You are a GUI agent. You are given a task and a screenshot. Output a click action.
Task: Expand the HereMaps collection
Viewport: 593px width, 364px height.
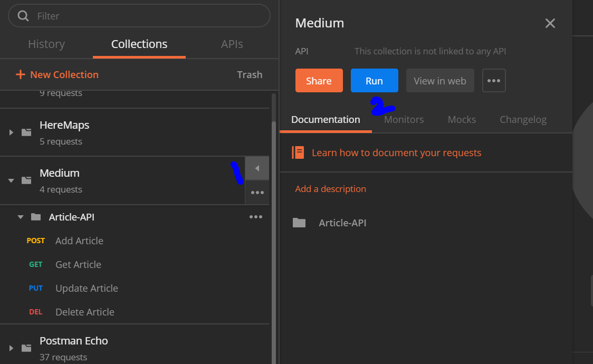coord(11,132)
